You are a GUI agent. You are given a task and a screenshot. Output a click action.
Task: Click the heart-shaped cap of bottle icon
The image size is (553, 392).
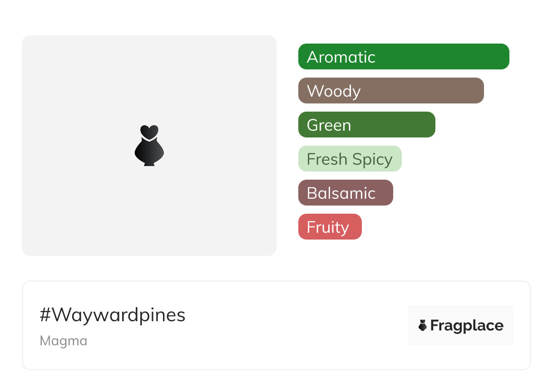click(x=149, y=131)
